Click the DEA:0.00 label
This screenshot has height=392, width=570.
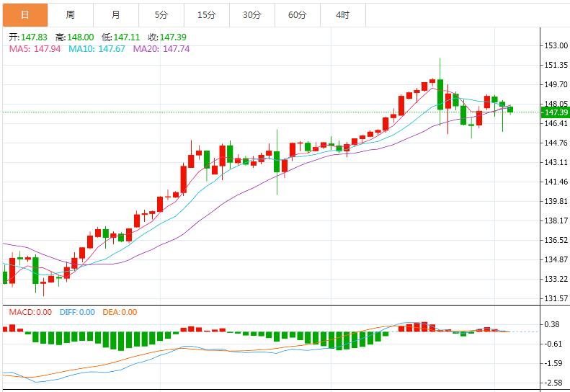(120, 312)
